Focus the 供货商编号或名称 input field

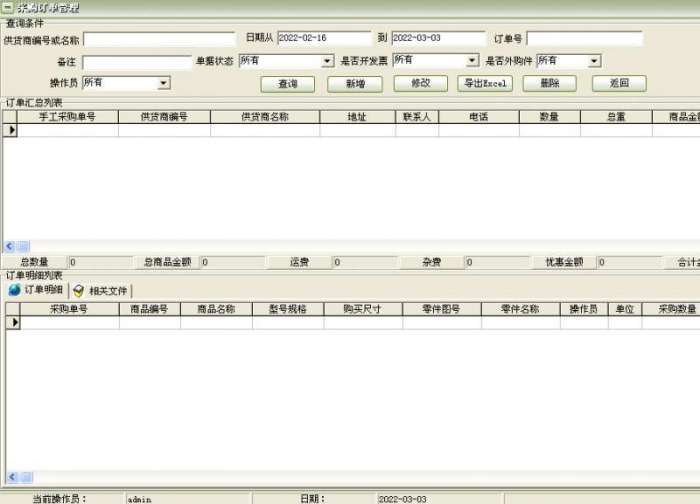159,40
